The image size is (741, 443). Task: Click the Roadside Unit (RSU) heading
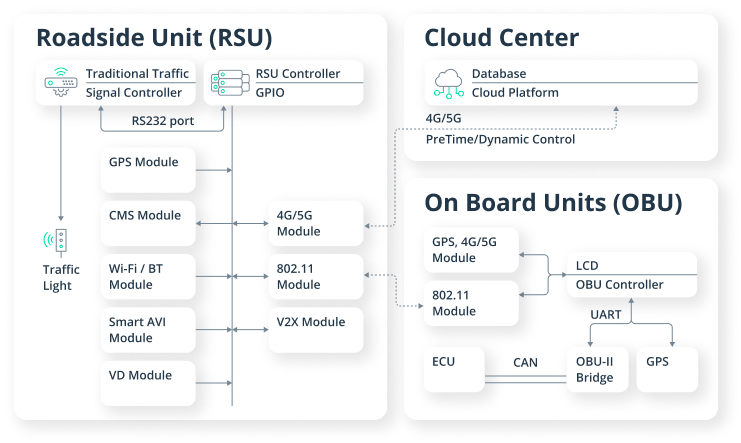[154, 38]
